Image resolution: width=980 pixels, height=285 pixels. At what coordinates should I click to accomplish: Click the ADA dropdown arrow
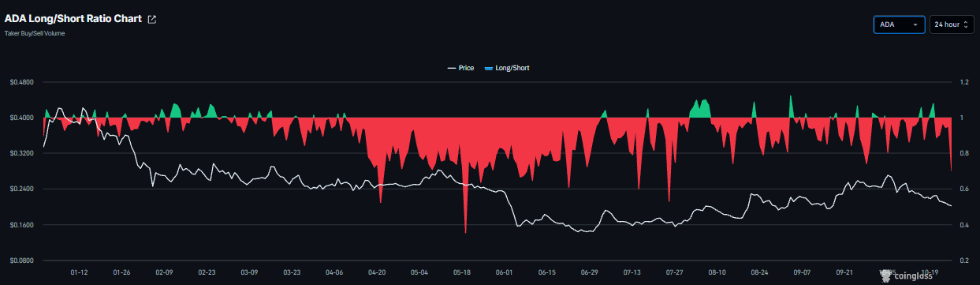(915, 25)
